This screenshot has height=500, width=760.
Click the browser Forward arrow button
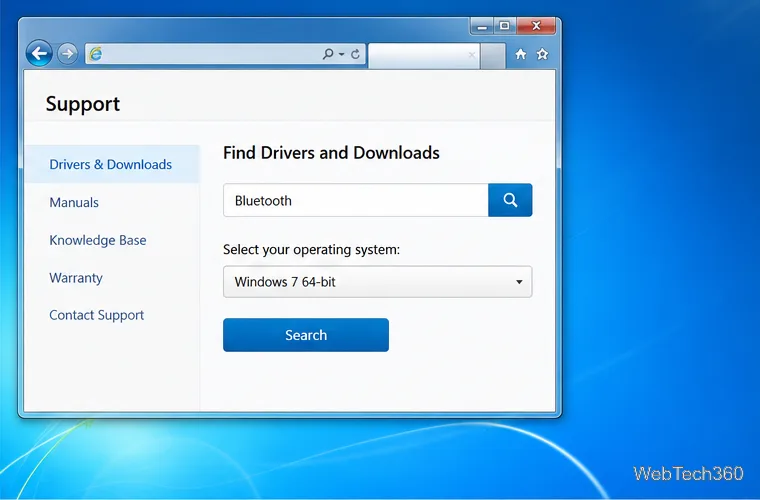(x=67, y=53)
